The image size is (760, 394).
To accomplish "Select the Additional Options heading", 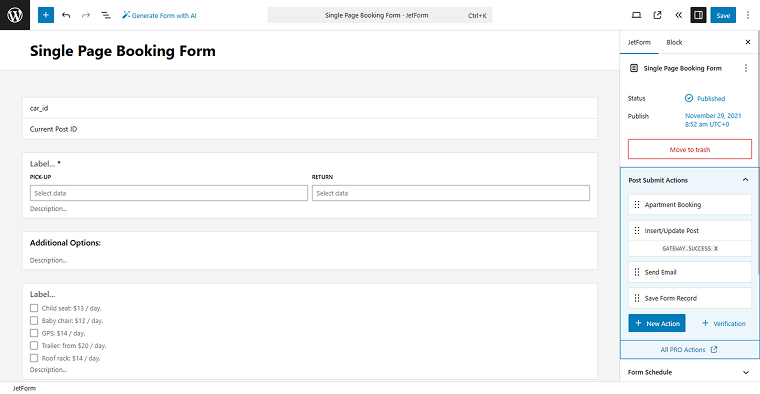I will click(65, 243).
